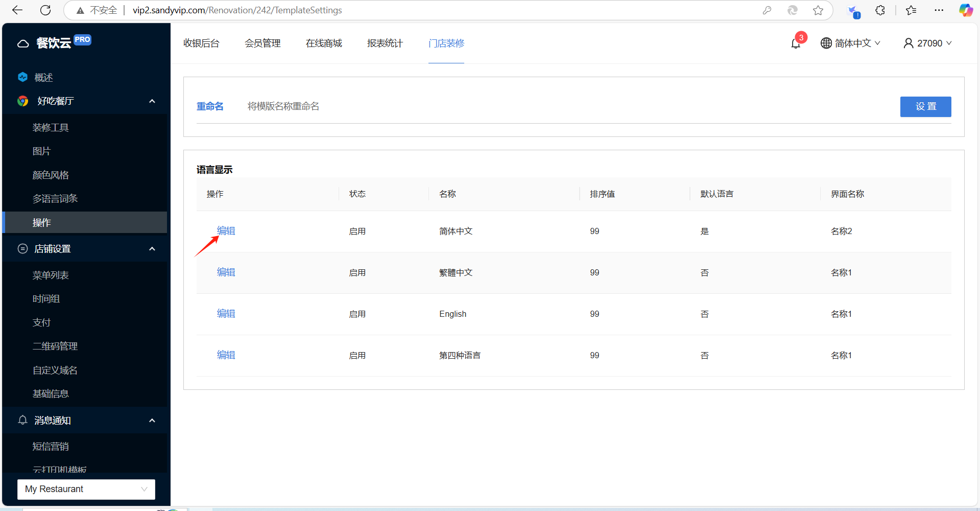This screenshot has width=980, height=511.
Task: Click the 默认语言 column header
Action: point(717,194)
